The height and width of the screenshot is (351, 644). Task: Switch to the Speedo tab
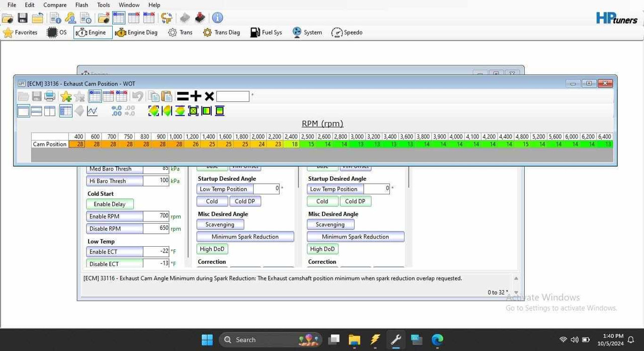tap(347, 32)
